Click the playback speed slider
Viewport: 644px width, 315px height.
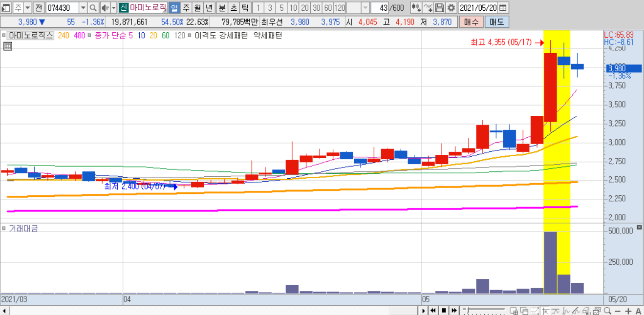(x=484, y=310)
